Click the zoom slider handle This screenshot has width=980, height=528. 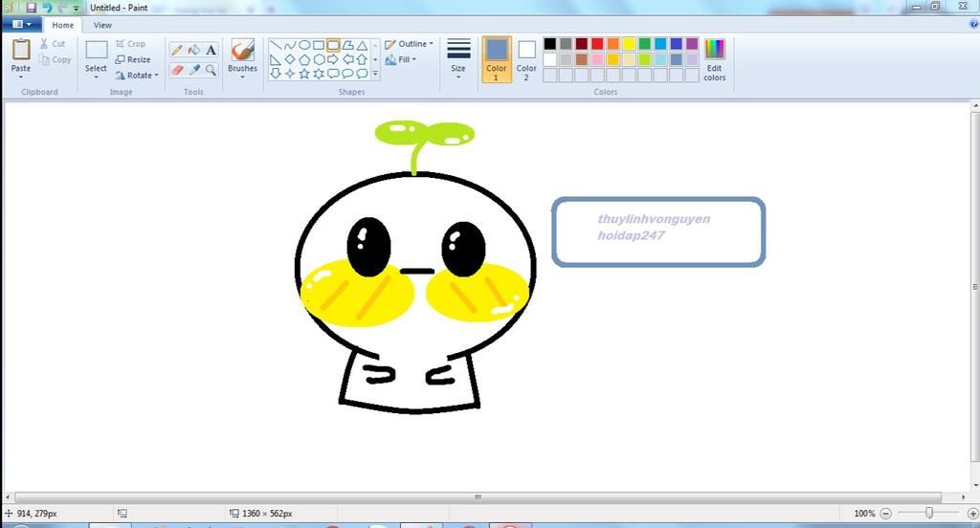[929, 513]
